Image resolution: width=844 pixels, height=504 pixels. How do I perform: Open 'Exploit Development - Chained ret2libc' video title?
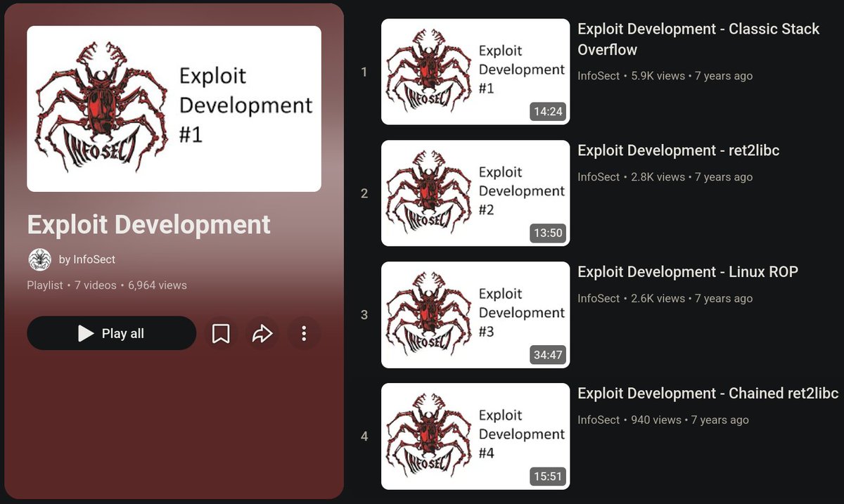[x=708, y=394]
